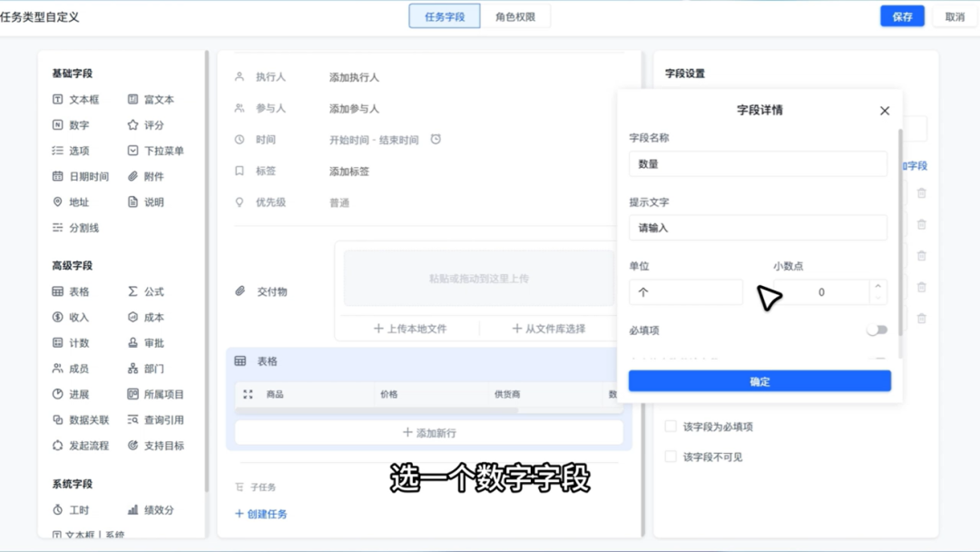
Task: Switch to 角色权限 tab
Action: click(515, 17)
